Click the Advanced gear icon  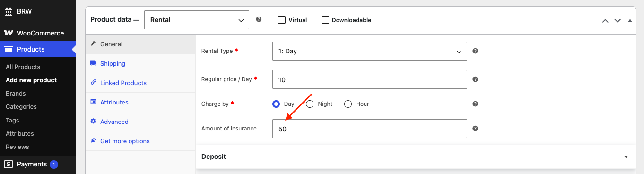[x=93, y=122]
